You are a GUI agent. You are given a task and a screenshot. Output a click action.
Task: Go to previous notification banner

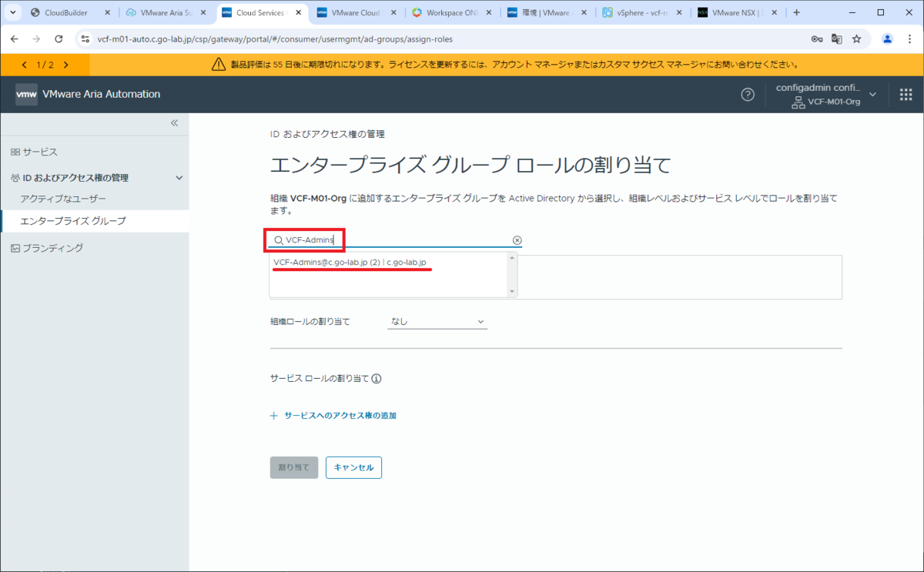[x=25, y=65]
